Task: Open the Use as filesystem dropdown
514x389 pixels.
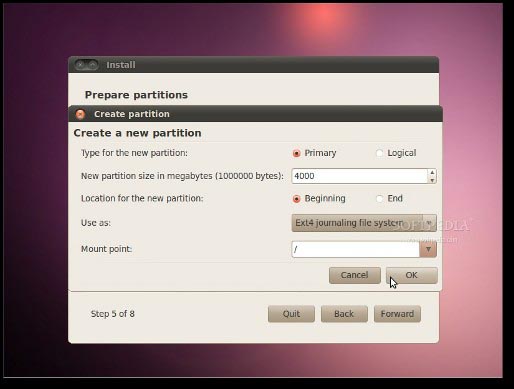Action: (364, 223)
